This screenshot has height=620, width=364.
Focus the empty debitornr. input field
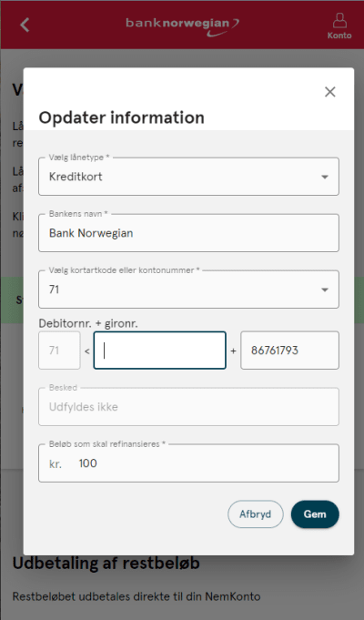tap(159, 351)
